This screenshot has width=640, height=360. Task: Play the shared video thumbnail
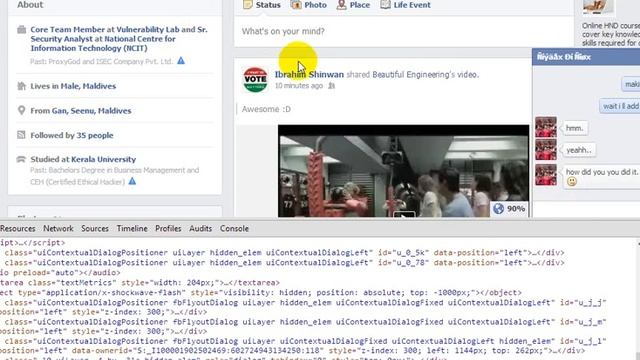(x=403, y=171)
